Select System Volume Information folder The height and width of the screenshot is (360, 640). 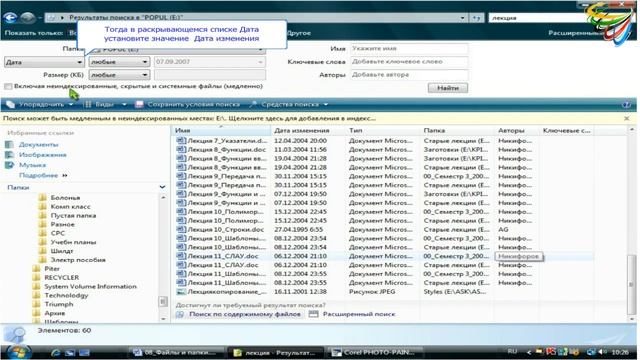pos(90,287)
